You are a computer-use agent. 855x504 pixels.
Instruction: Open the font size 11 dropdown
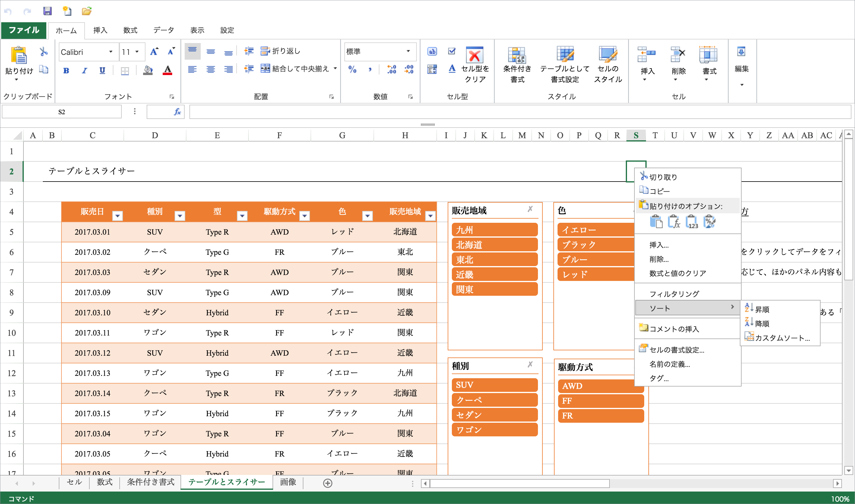point(137,52)
